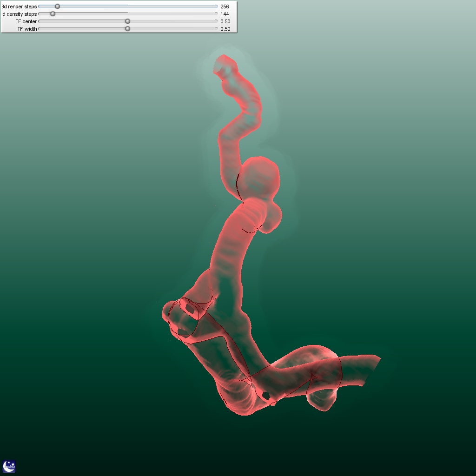
Task: Click the 3d render steps slider handle
Action: point(57,7)
